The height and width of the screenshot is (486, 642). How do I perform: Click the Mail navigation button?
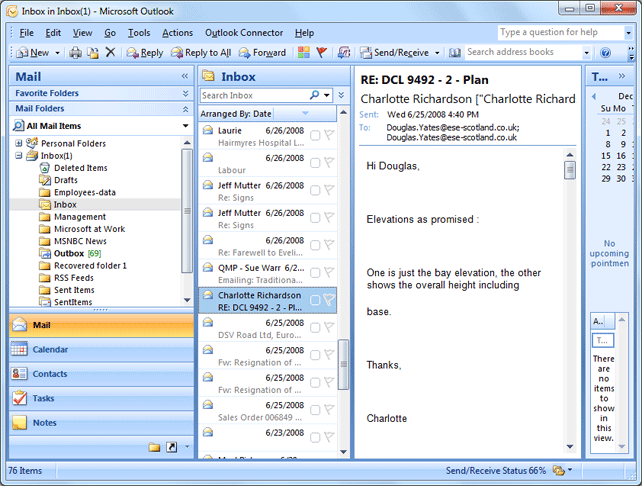tap(101, 325)
